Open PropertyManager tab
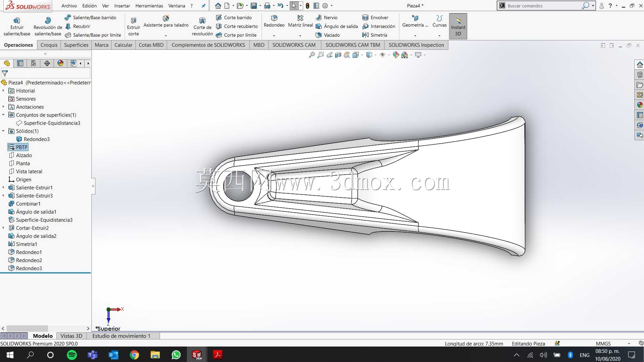This screenshot has width=644, height=362. (x=20, y=63)
